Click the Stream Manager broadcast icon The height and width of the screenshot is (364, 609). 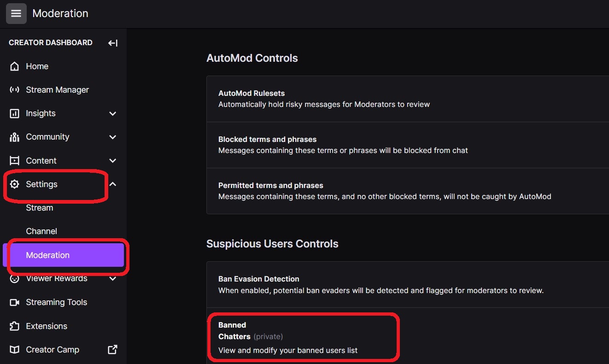[15, 90]
